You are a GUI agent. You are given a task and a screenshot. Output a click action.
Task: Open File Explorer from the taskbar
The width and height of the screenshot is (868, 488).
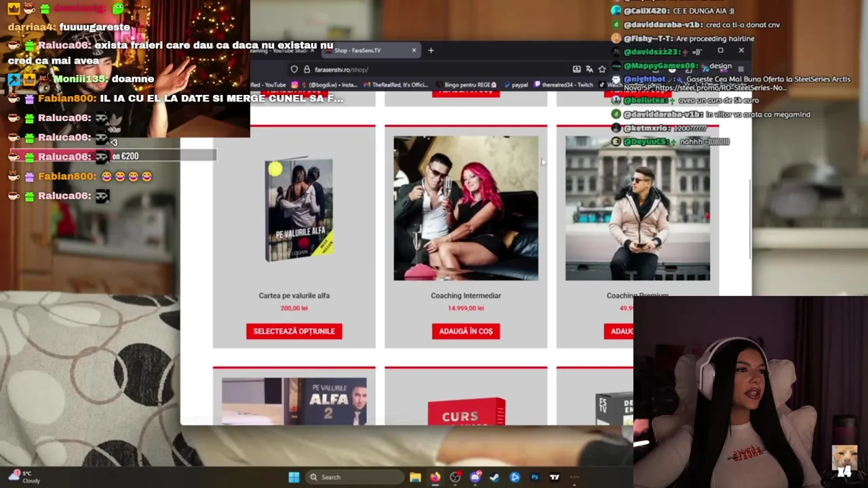click(x=415, y=477)
